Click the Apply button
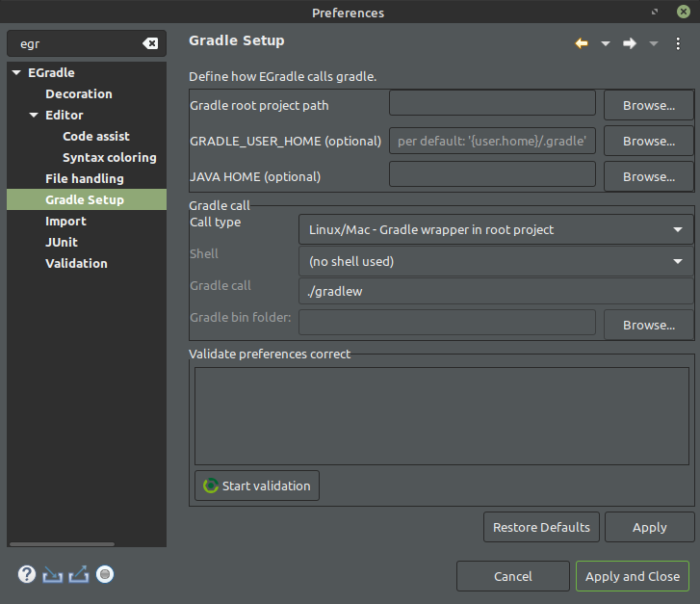 [650, 527]
